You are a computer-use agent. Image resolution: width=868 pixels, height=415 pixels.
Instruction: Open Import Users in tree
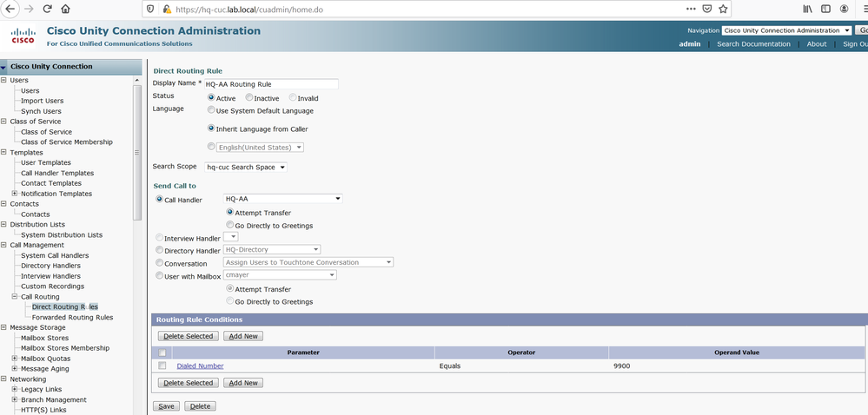coord(42,101)
